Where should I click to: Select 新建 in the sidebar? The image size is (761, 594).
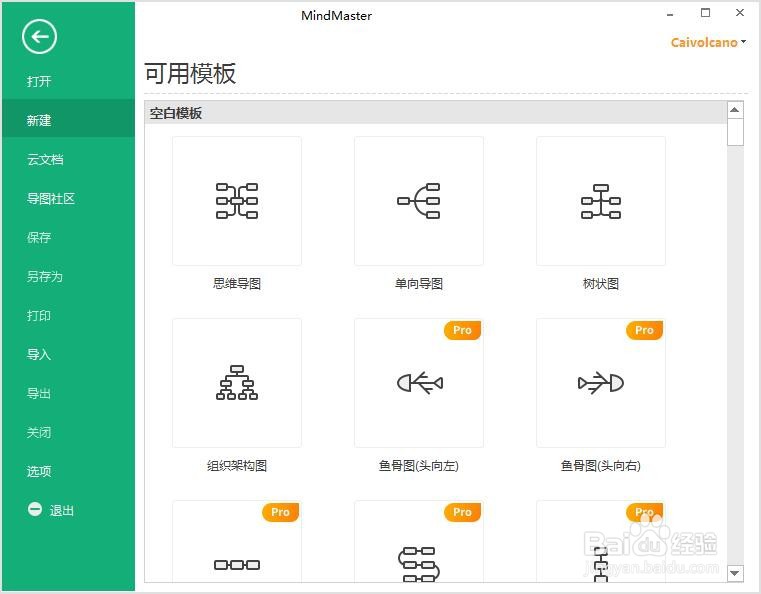(68, 120)
